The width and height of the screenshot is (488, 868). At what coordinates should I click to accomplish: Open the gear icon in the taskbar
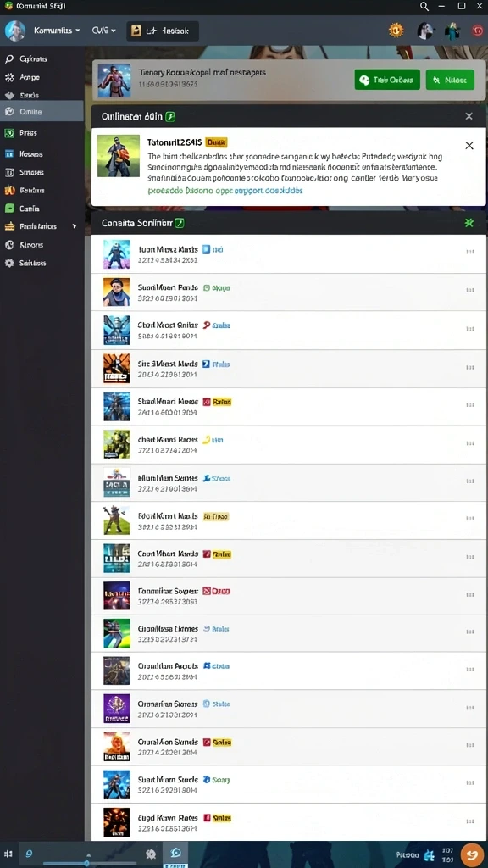coord(151,854)
